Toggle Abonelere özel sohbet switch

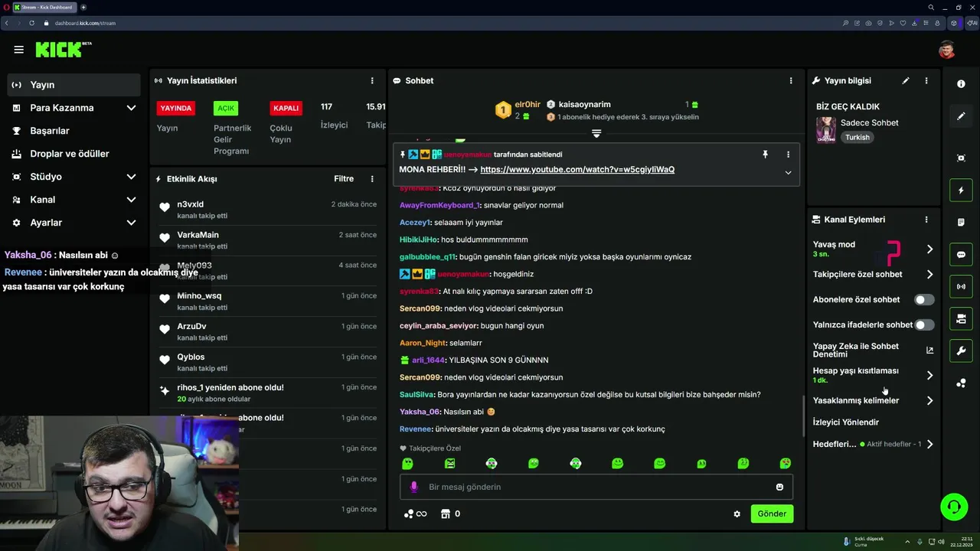click(924, 300)
